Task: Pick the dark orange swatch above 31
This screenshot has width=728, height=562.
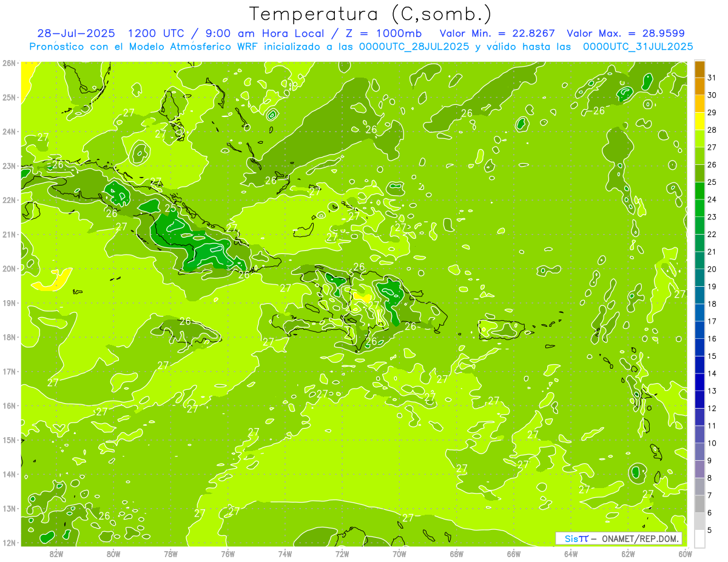Action: click(x=699, y=69)
